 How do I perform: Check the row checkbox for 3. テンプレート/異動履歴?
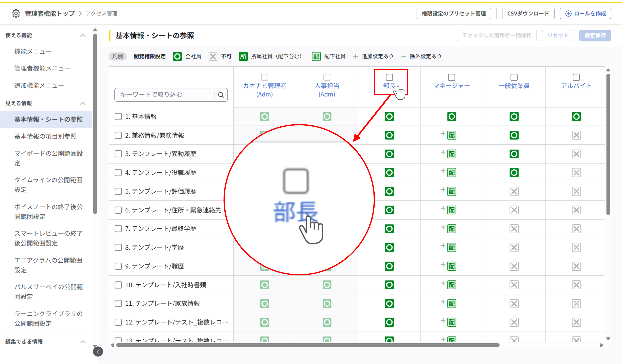click(x=118, y=154)
